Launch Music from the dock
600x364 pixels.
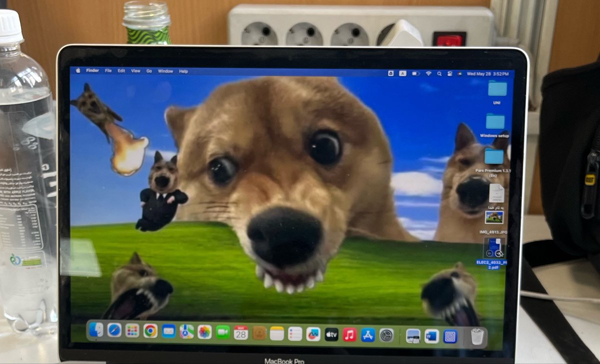(349, 335)
